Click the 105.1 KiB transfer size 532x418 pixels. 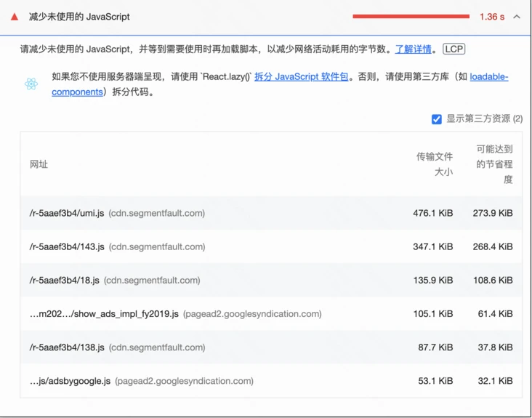pos(433,314)
